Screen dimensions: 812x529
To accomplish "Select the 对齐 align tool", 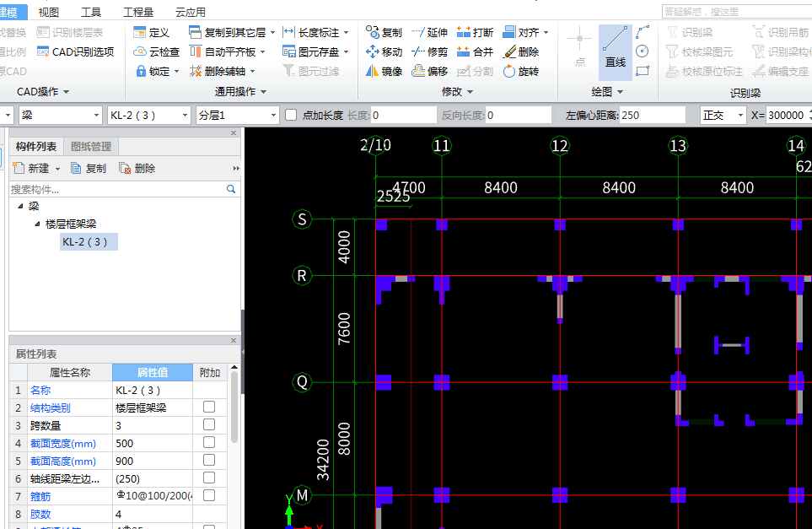I will (525, 33).
